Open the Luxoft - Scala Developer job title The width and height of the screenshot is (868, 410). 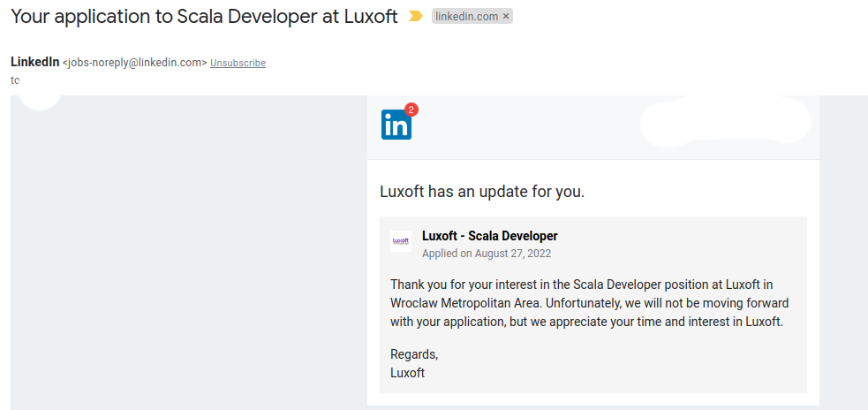coord(489,236)
